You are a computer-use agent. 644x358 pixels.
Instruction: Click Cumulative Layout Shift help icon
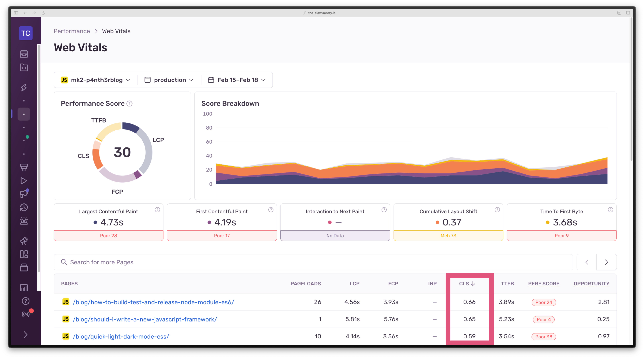point(497,210)
